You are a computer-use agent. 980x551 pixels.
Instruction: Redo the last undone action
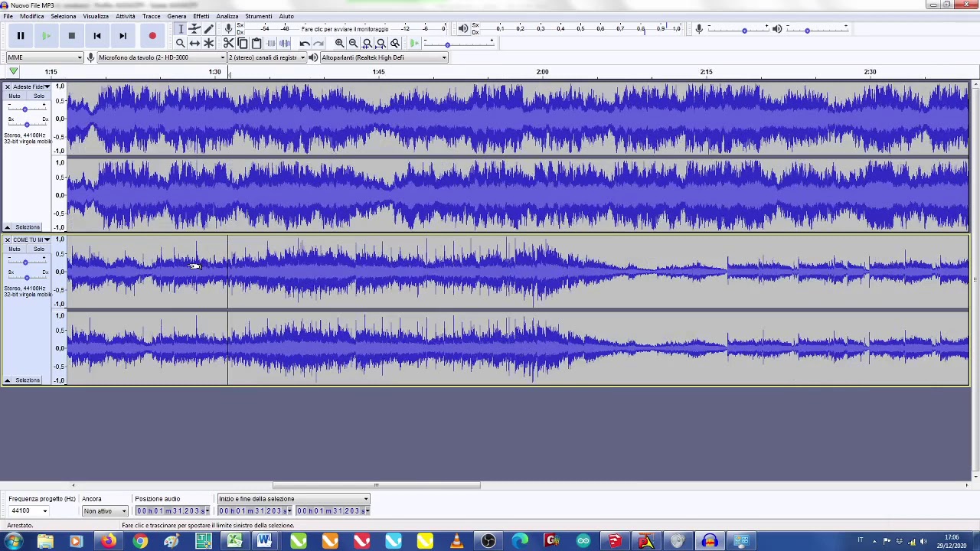pos(318,44)
